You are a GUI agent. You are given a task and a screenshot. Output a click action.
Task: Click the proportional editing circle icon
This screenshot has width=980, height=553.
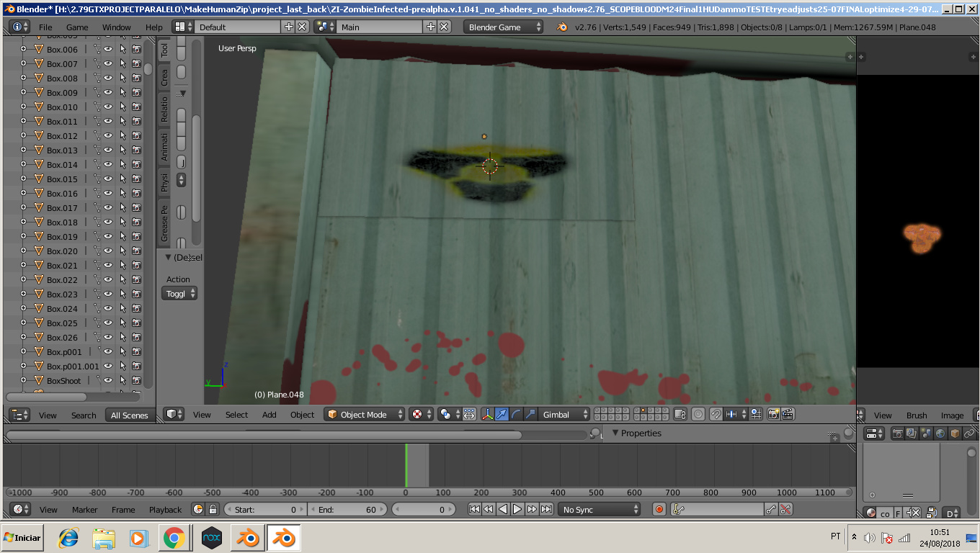(698, 414)
